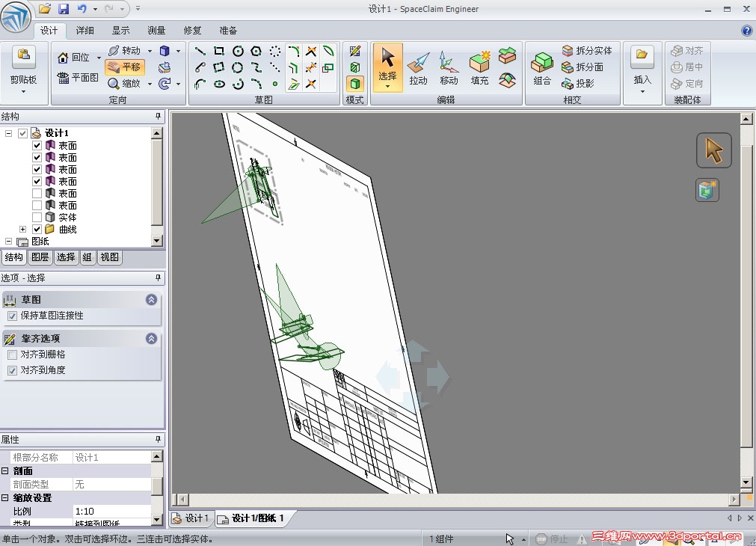Collapse the 图纸 tree node
756x546 pixels.
click(x=8, y=241)
